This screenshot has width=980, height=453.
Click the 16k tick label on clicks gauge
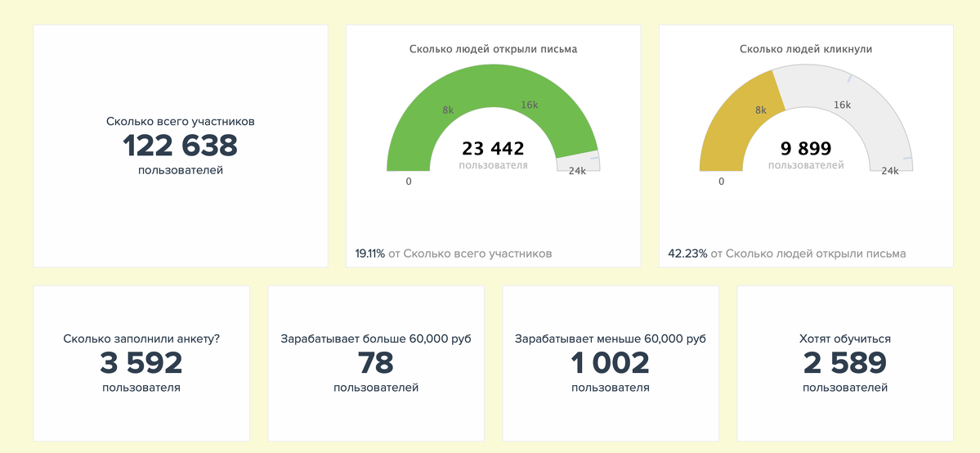point(843,105)
